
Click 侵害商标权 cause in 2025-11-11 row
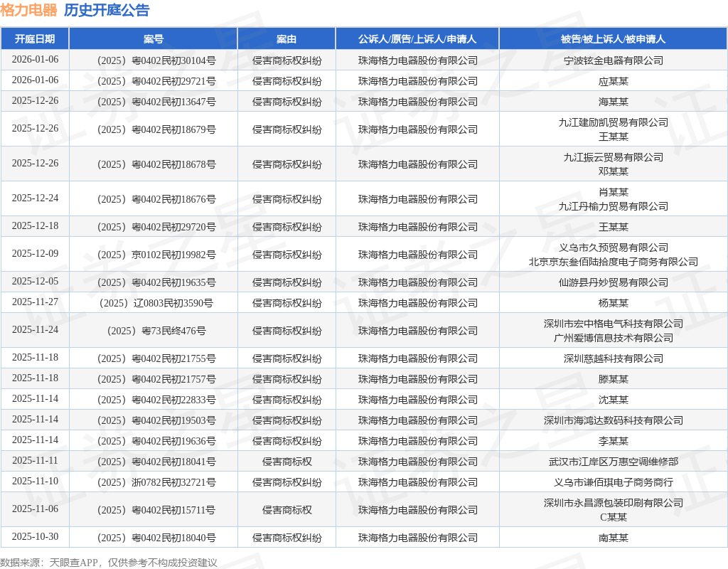coord(287,462)
